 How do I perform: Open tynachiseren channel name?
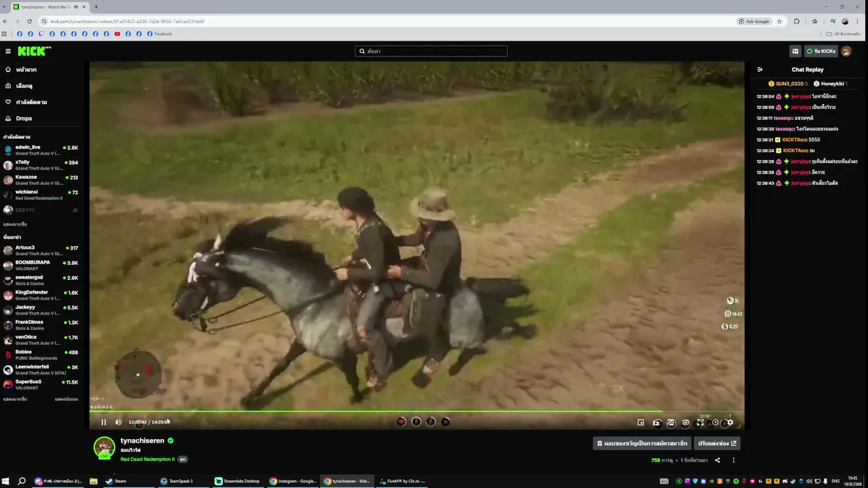tap(142, 441)
